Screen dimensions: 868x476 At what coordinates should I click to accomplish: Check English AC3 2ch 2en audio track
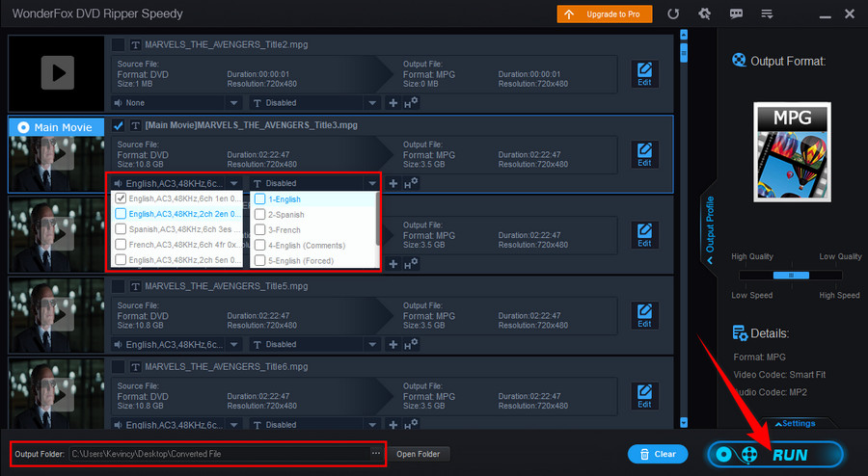(x=121, y=213)
